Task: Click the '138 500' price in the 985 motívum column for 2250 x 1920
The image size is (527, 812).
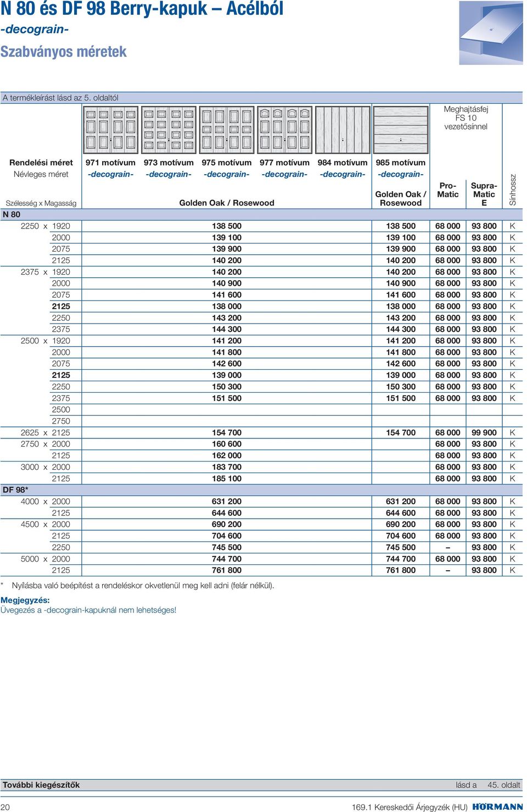Action: (401, 226)
